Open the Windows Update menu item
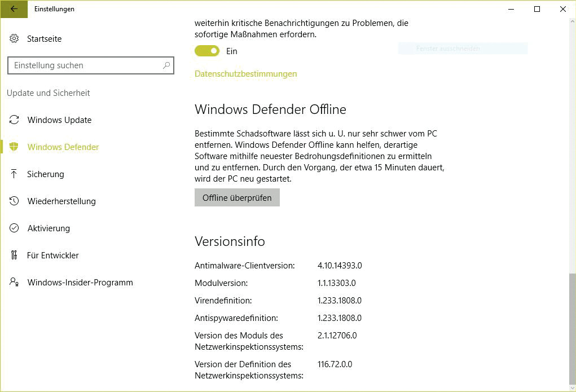The width and height of the screenshot is (576, 392). pos(59,120)
